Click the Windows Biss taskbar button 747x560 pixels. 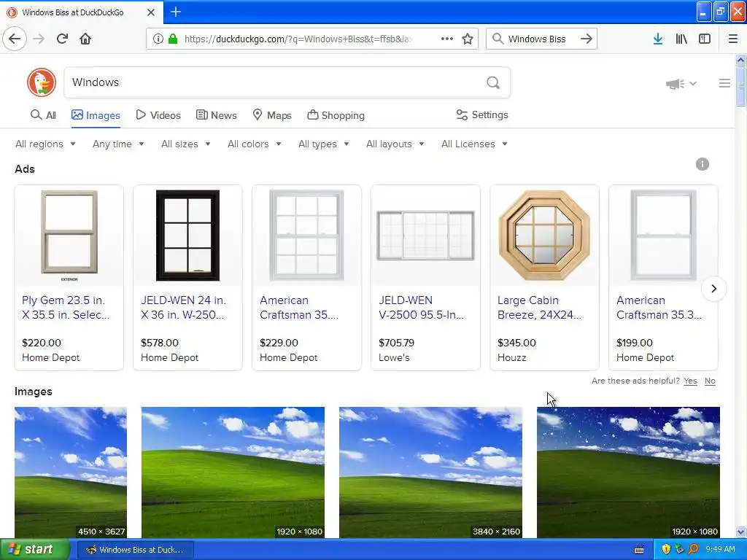pyautogui.click(x=135, y=550)
